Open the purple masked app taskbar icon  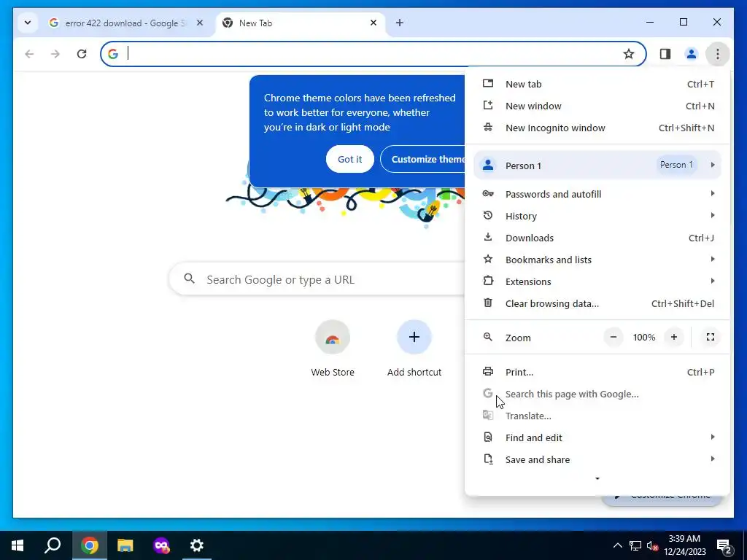tap(161, 545)
